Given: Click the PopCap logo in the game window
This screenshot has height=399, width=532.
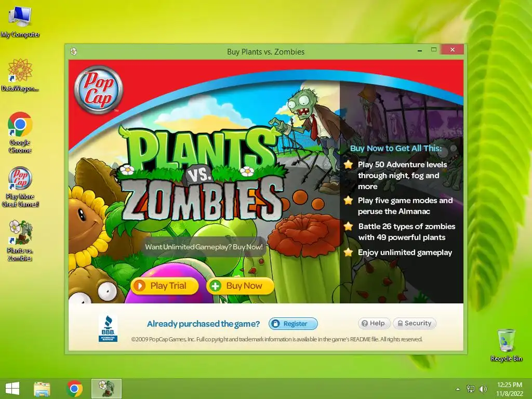Looking at the screenshot, I should (98, 90).
